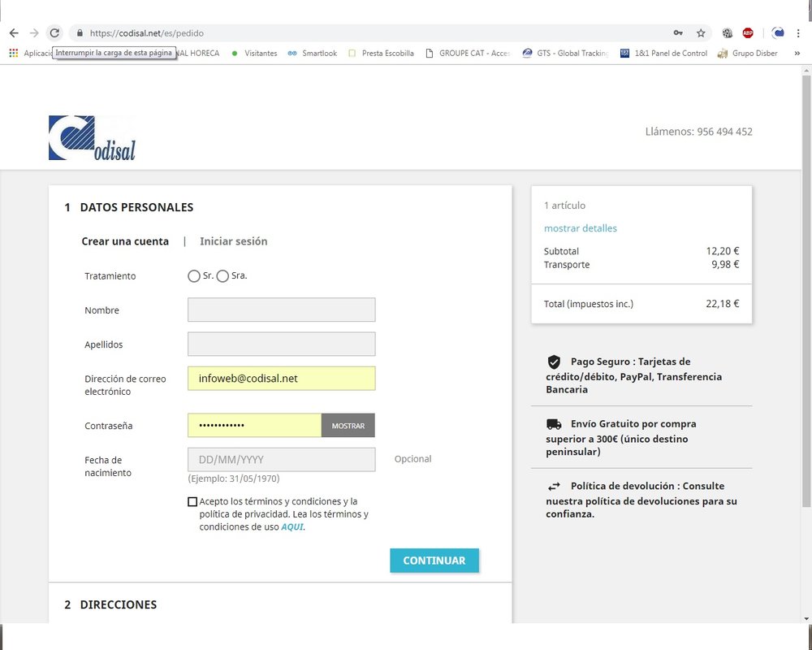Click the scrollbar down arrow
Viewport: 812px width, 650px height.
[806, 618]
